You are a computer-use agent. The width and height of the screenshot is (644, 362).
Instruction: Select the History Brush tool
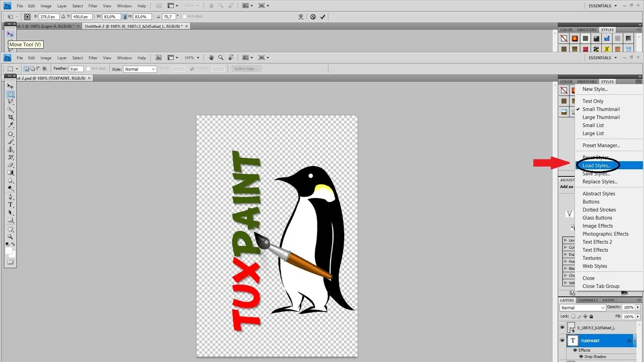(11, 157)
